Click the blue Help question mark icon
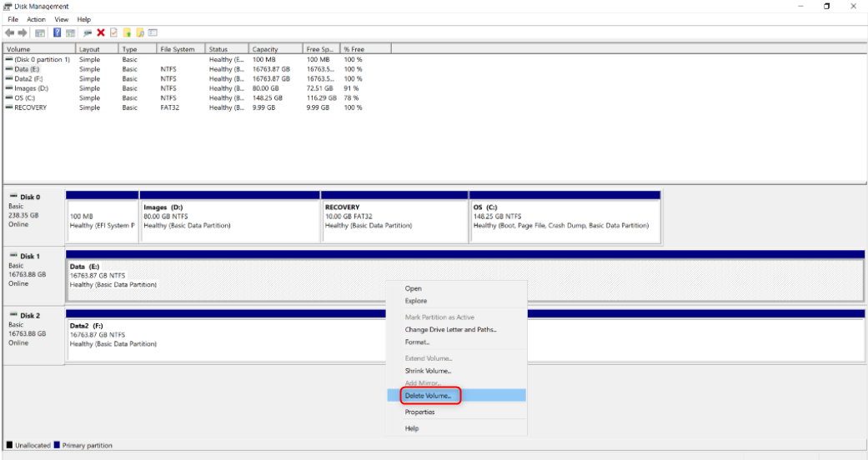Image resolution: width=868 pixels, height=460 pixels. pos(58,32)
